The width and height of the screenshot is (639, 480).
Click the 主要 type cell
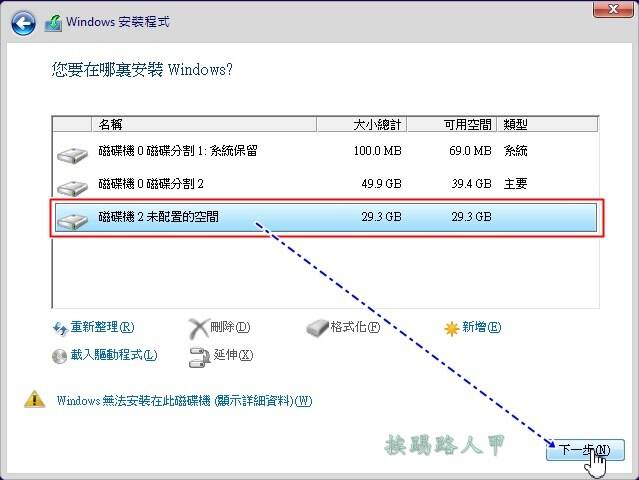click(x=516, y=184)
